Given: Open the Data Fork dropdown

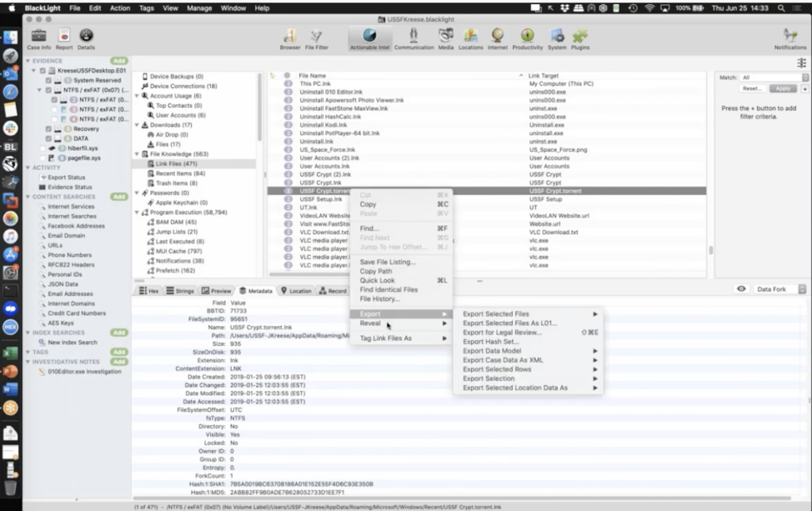Looking at the screenshot, I should coord(780,289).
